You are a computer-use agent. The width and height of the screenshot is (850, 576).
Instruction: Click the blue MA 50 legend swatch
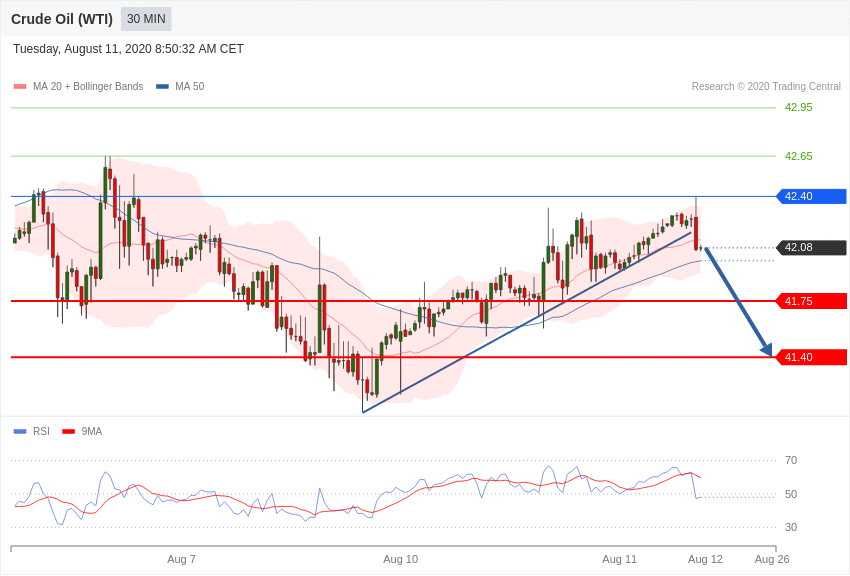click(x=163, y=87)
